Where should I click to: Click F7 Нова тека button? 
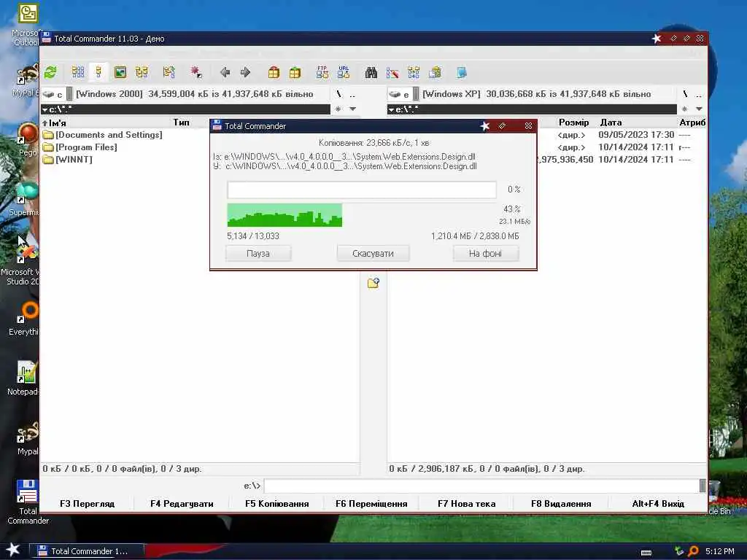466,504
